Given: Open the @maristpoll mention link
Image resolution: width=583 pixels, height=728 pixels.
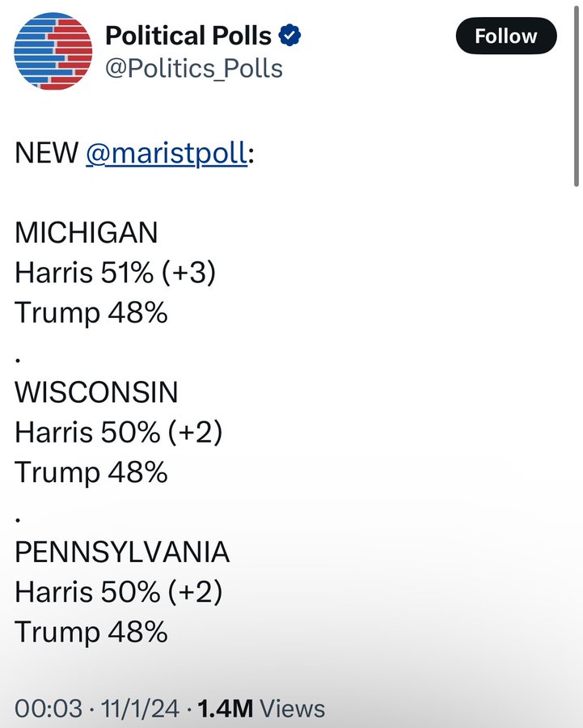Looking at the screenshot, I should click(x=166, y=153).
